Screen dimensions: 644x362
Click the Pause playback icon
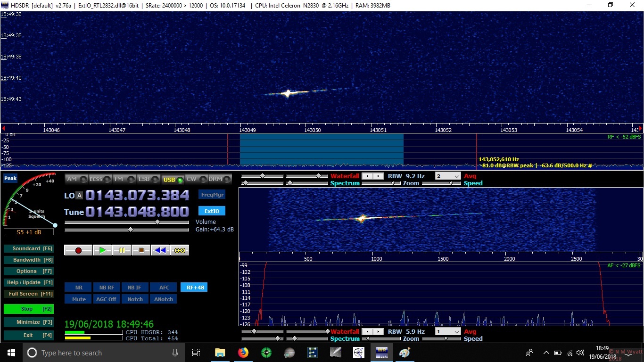[x=122, y=250]
